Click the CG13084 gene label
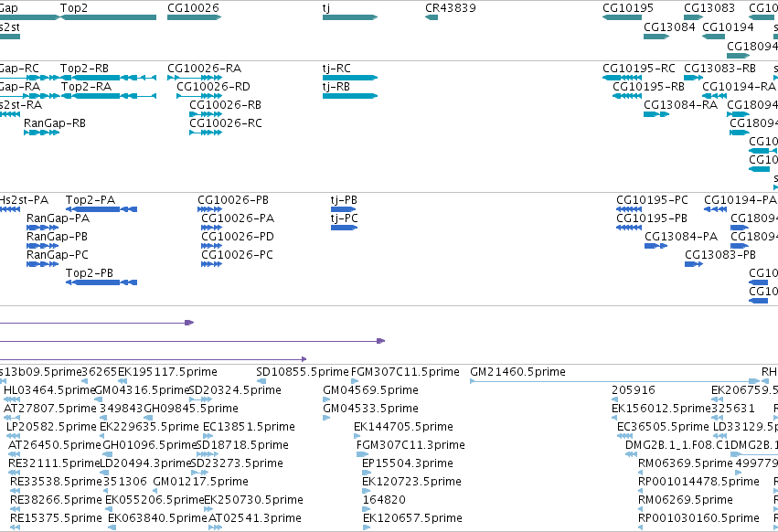 tap(669, 27)
